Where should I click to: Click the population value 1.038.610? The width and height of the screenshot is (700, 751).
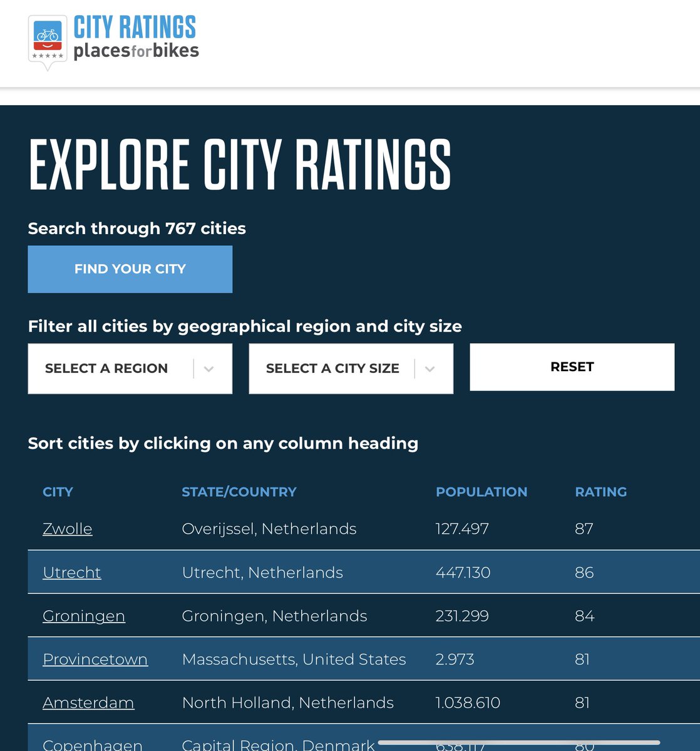pos(468,703)
